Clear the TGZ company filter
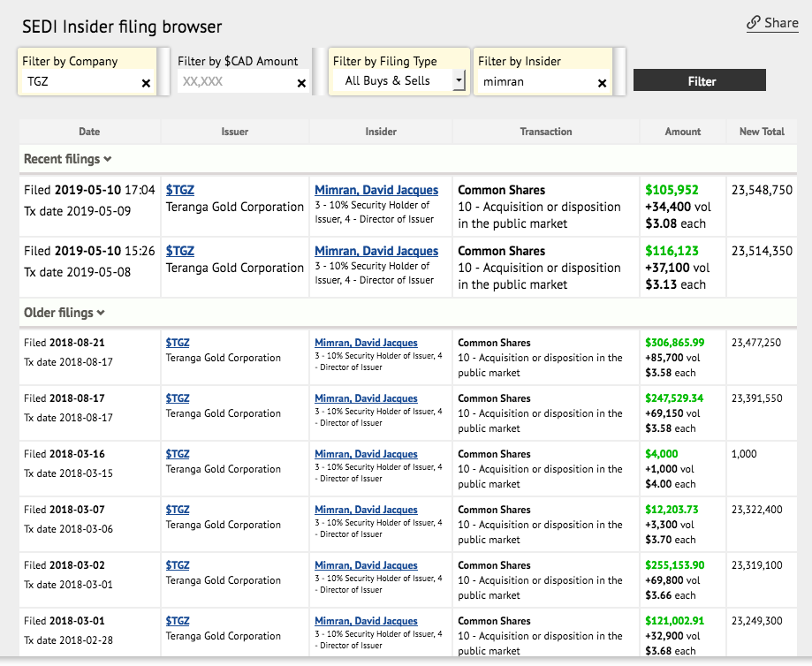 coord(147,83)
